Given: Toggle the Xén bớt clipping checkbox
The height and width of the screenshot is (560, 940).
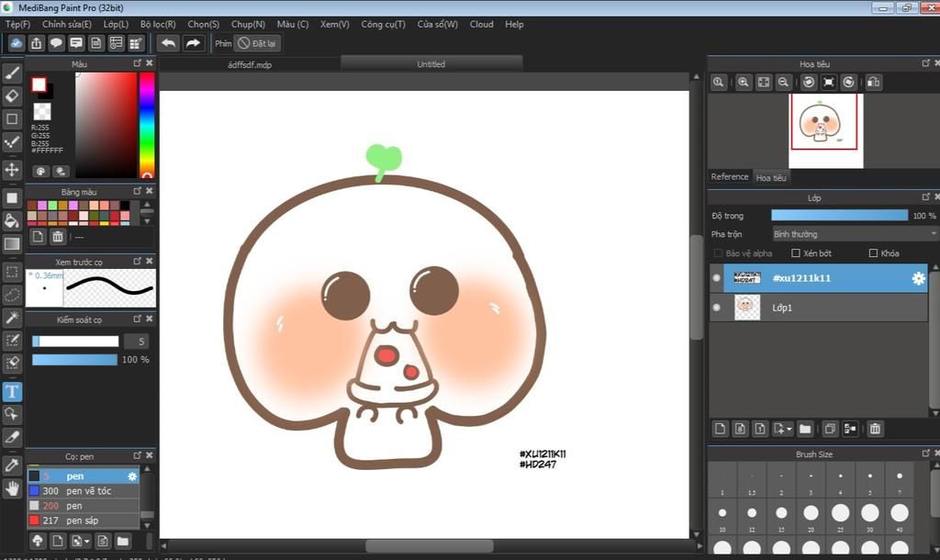Looking at the screenshot, I should click(796, 253).
